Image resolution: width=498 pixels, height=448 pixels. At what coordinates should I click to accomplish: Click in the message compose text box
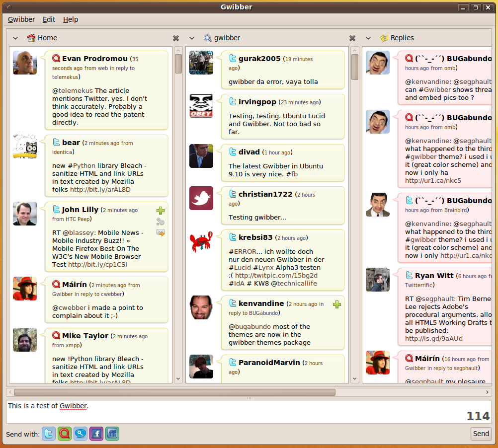coord(249,412)
